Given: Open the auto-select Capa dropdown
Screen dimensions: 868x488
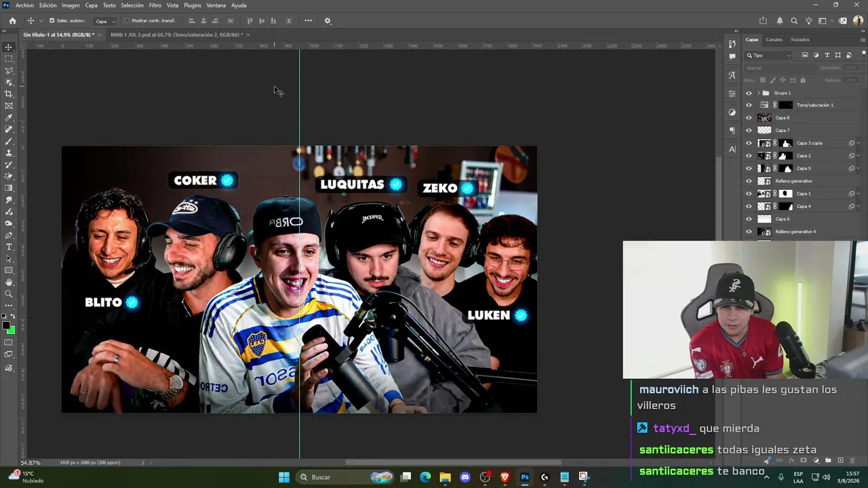Looking at the screenshot, I should [104, 21].
